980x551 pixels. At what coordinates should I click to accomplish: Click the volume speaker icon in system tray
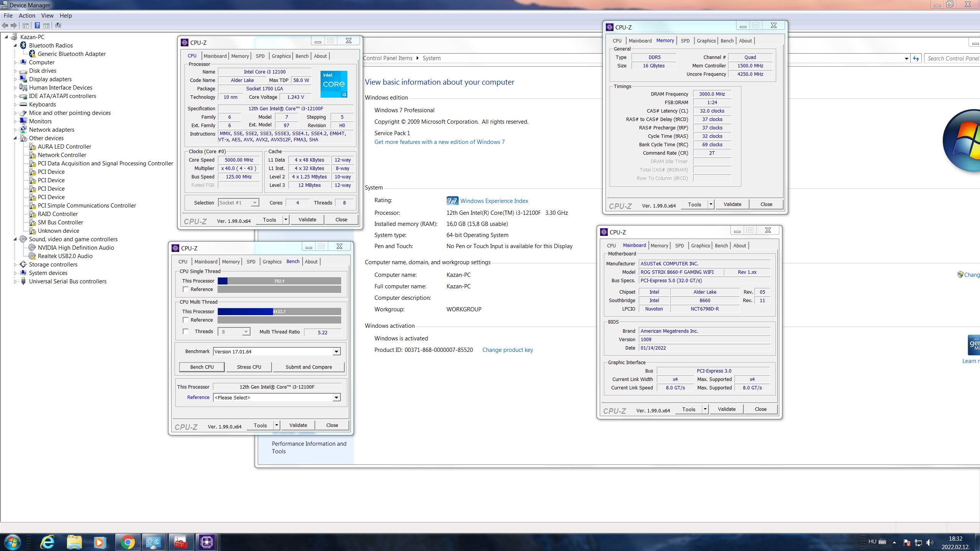point(929,542)
